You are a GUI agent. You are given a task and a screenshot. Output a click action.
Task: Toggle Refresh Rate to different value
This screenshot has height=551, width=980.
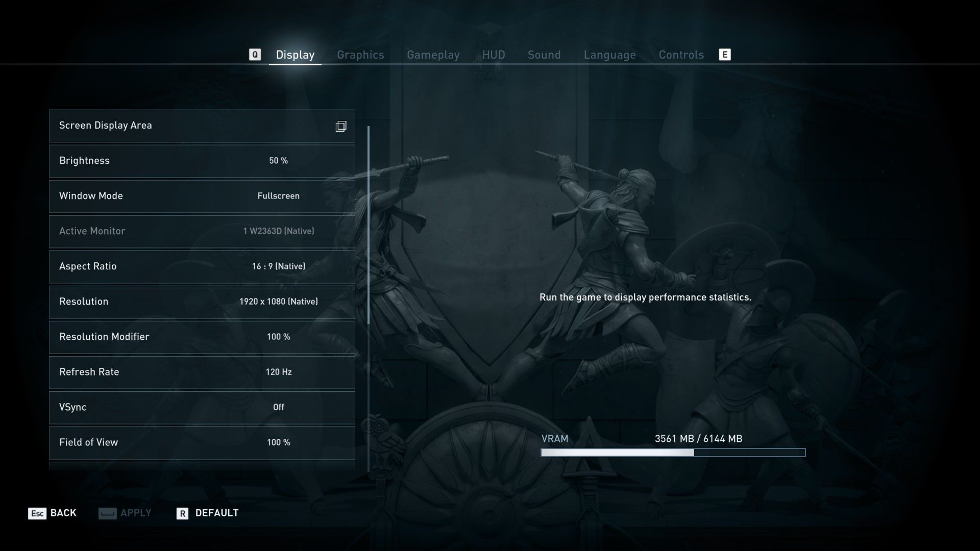278,371
